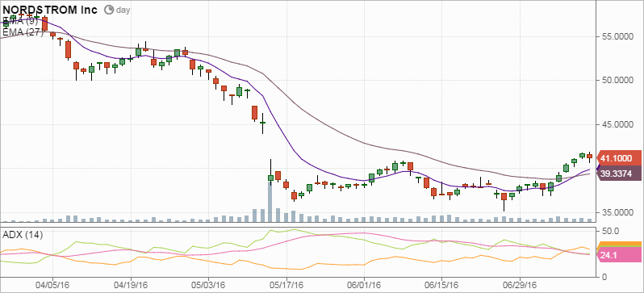Screen dimensions: 644x293
Task: Click the 04/05/16 date label
Action: 53,285
